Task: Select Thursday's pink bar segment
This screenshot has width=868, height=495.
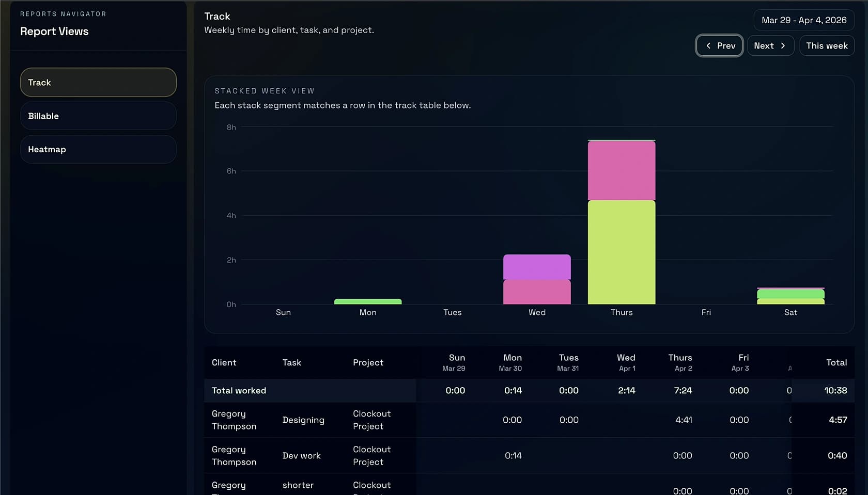Action: 621,170
